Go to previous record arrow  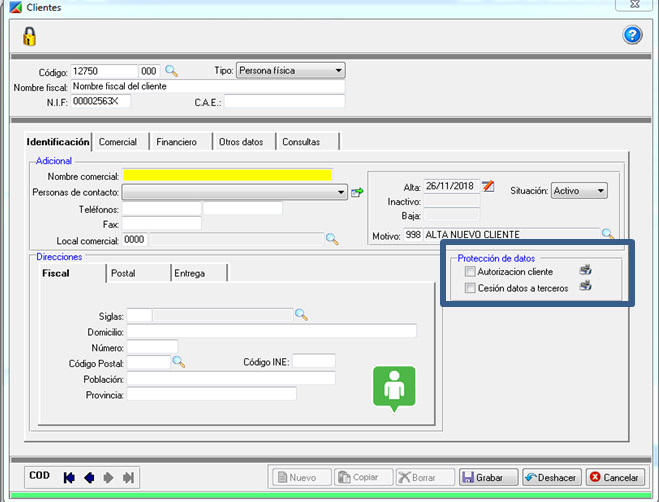(x=89, y=478)
